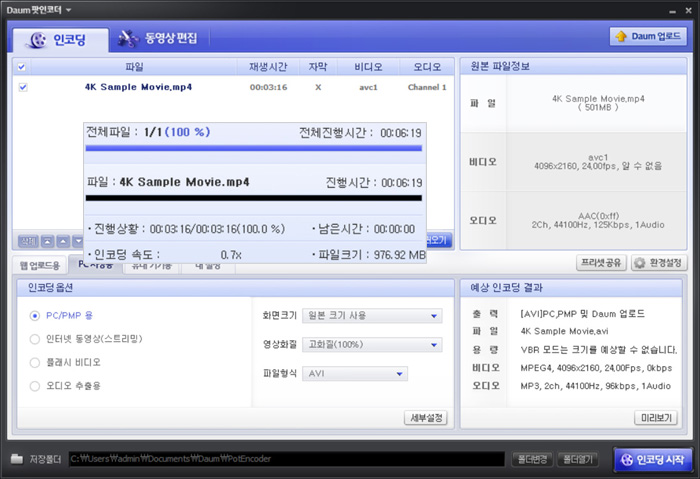This screenshot has height=479, width=700.
Task: Click the 폴더변경 button
Action: tap(532, 459)
